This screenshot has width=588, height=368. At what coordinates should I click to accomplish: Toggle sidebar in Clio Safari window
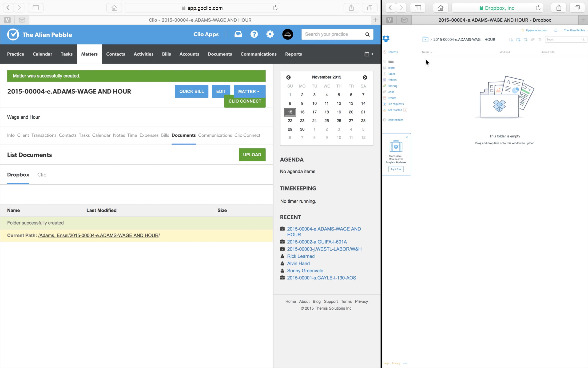point(36,8)
